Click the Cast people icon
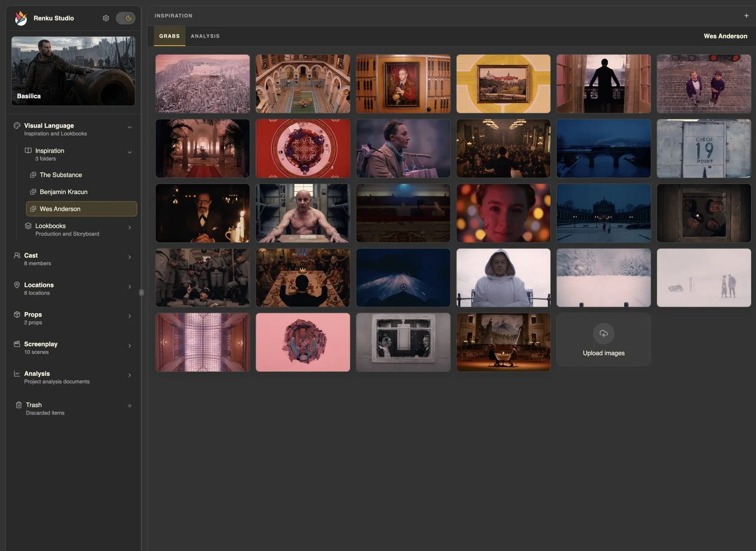This screenshot has width=756, height=551. pos(17,256)
